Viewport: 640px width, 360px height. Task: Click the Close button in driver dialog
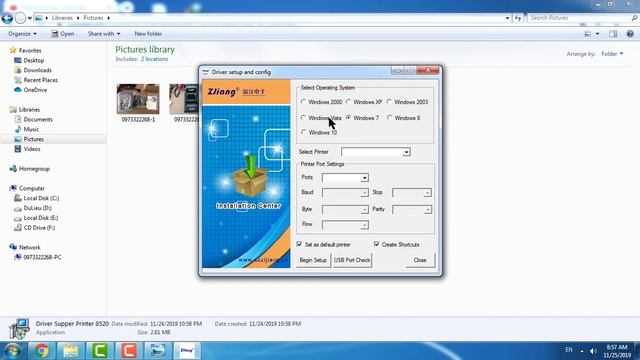pyautogui.click(x=420, y=260)
